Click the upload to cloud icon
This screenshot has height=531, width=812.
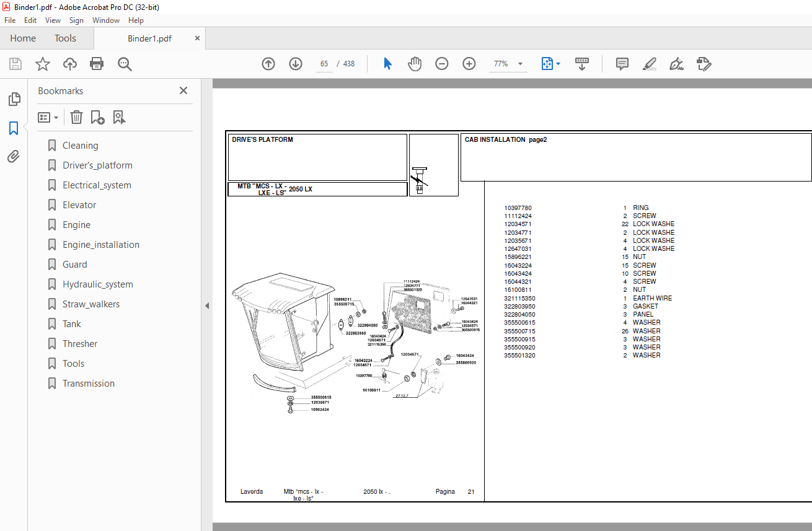(70, 64)
